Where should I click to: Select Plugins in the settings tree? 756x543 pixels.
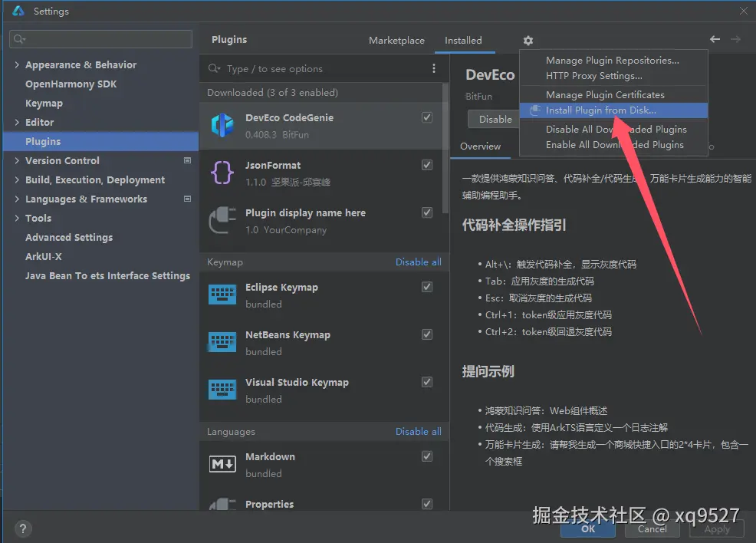100,141
